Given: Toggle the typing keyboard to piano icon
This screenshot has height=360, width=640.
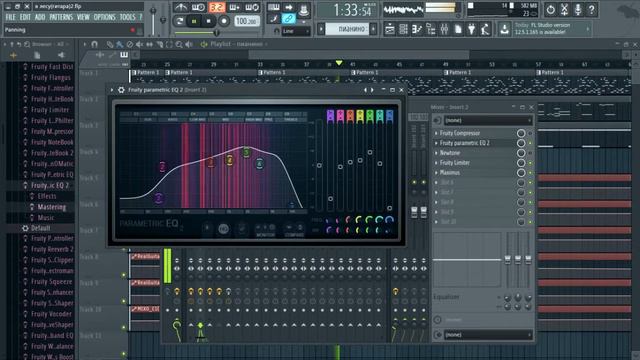Looking at the screenshot, I should tap(273, 7).
